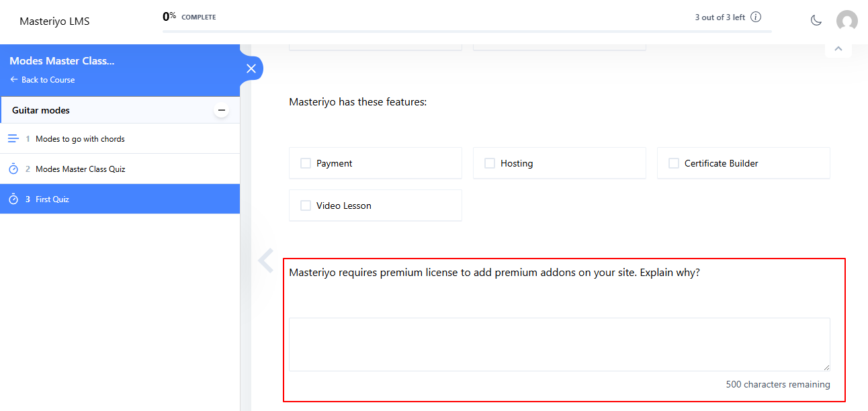Click the premium license answer text area
Screen dimensions: 868x411
click(x=560, y=345)
